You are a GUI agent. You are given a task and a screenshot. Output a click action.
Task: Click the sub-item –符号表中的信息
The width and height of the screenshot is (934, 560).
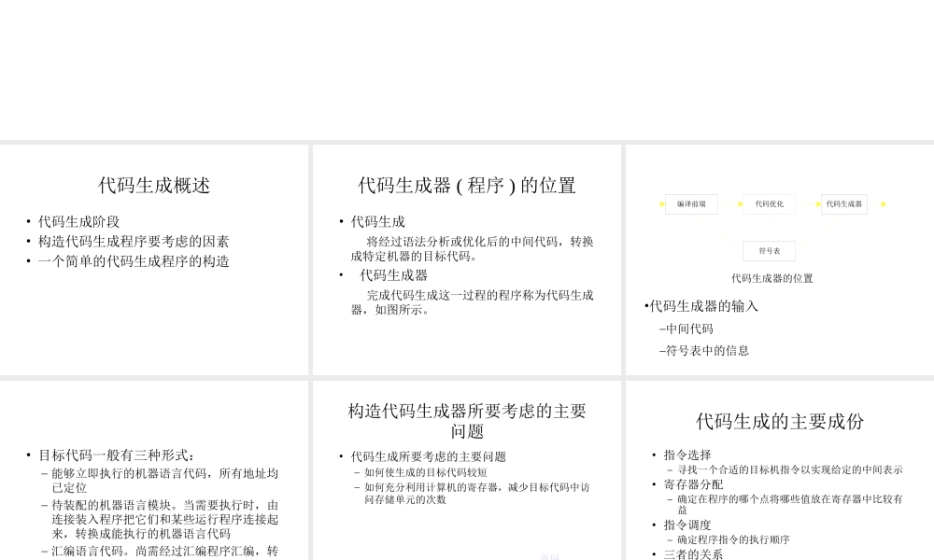pyautogui.click(x=704, y=351)
